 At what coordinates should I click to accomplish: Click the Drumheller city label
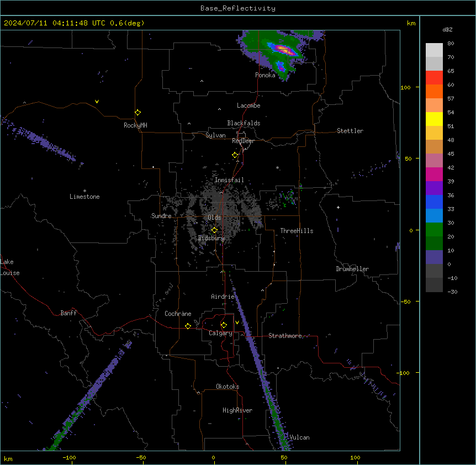point(352,269)
